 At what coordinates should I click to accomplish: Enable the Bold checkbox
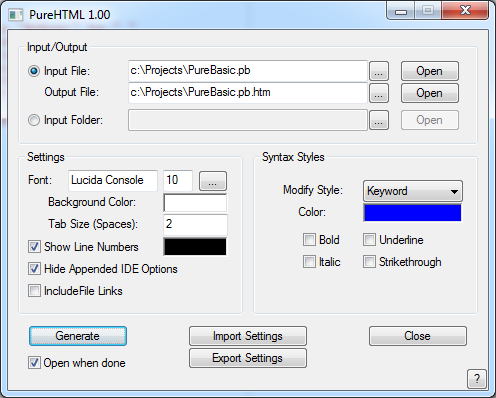tap(309, 240)
